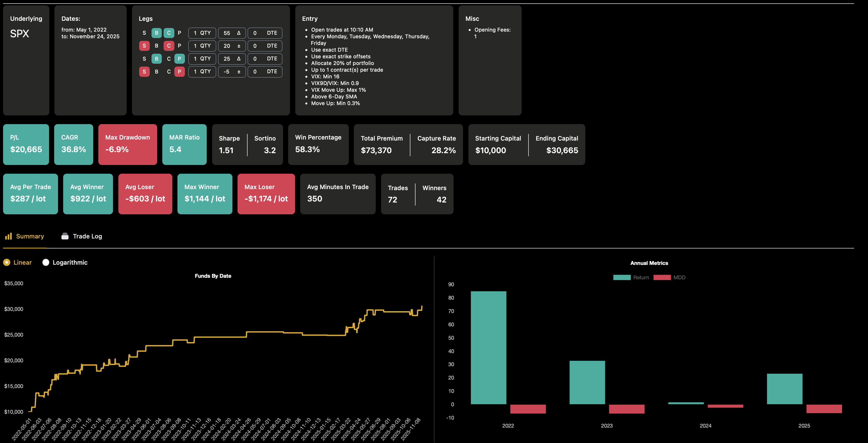Select the Logarithmic scale radio button
The height and width of the screenshot is (443, 868).
click(x=46, y=262)
